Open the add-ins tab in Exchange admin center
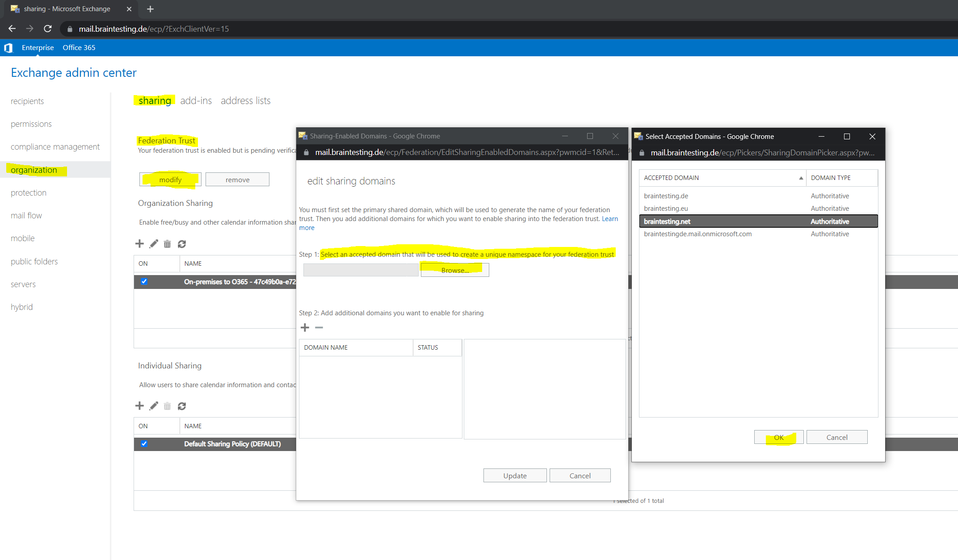The height and width of the screenshot is (560, 958). pos(195,100)
